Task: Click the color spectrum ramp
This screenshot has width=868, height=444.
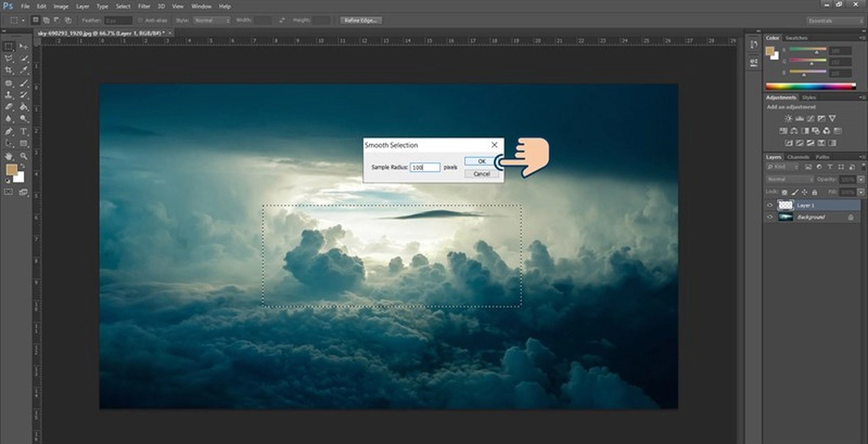Action: pyautogui.click(x=811, y=87)
